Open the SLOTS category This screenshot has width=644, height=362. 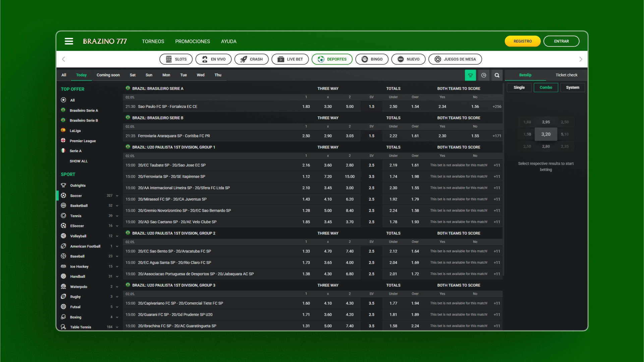click(x=176, y=59)
